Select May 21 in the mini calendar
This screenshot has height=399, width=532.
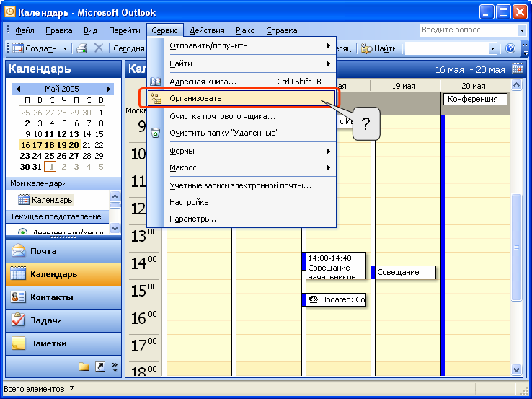pos(87,145)
